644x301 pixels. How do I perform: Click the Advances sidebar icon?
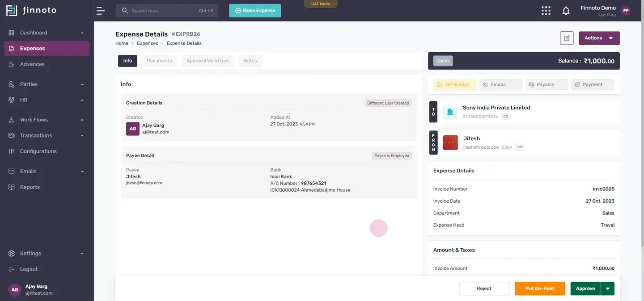click(12, 64)
